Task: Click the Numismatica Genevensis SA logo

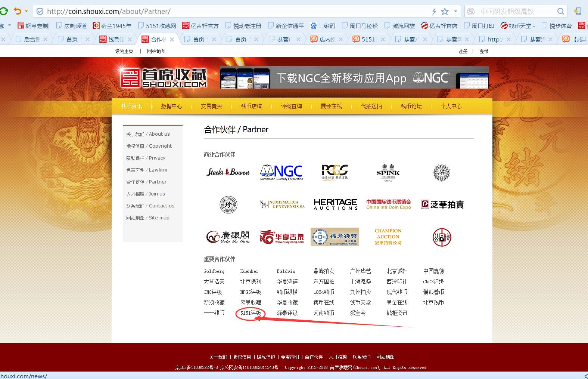Action: point(282,204)
